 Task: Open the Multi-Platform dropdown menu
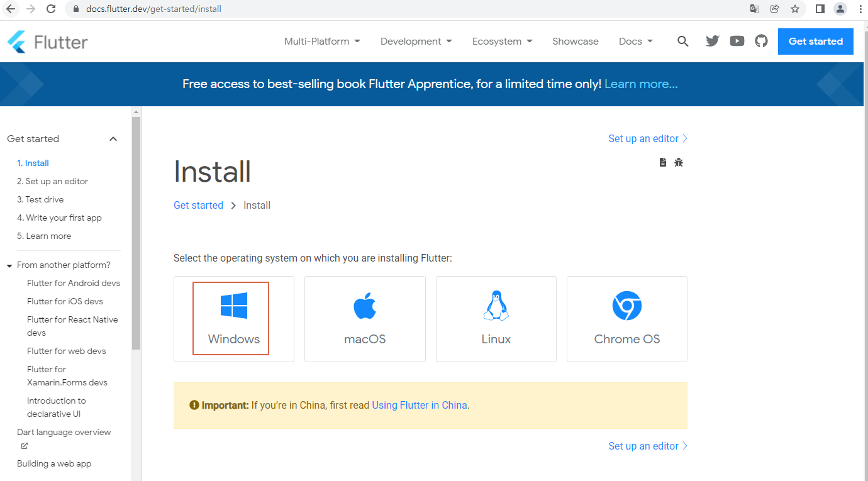coord(322,41)
